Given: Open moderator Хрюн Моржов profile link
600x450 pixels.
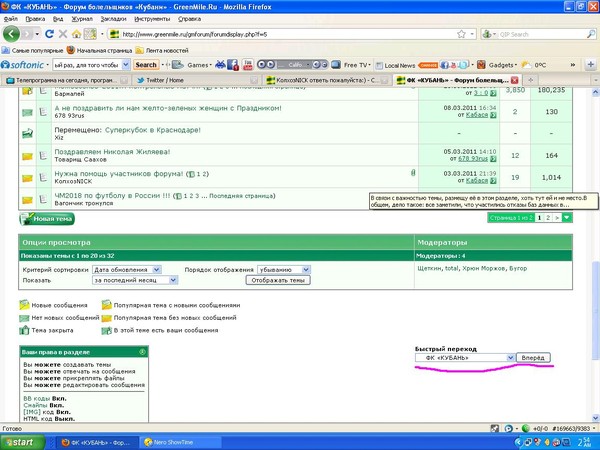Looking at the screenshot, I should click(484, 268).
